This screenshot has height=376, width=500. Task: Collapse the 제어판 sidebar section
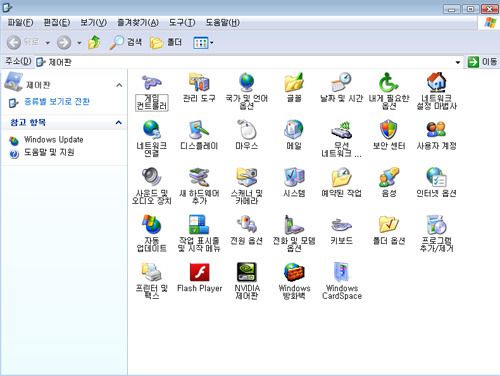click(119, 85)
